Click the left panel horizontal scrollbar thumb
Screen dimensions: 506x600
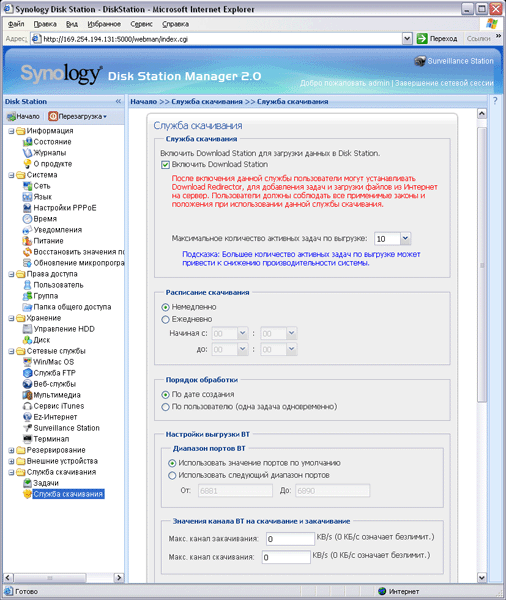50,578
